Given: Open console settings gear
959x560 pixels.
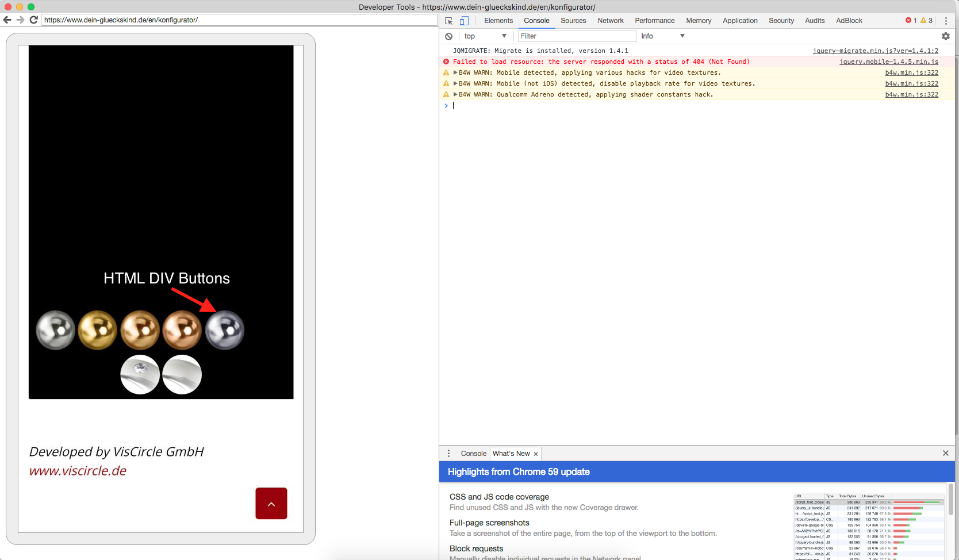Looking at the screenshot, I should [946, 36].
